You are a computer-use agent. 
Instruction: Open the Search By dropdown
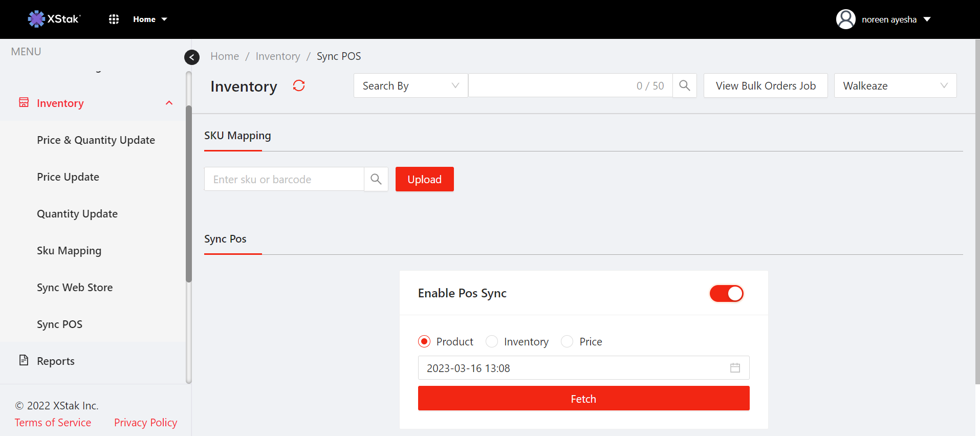[x=410, y=85]
